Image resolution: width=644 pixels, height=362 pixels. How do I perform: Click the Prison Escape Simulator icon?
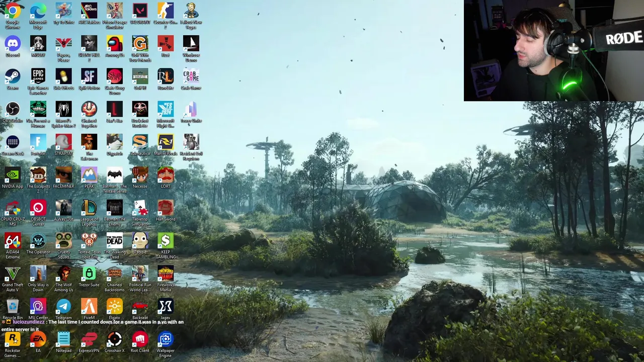click(115, 11)
